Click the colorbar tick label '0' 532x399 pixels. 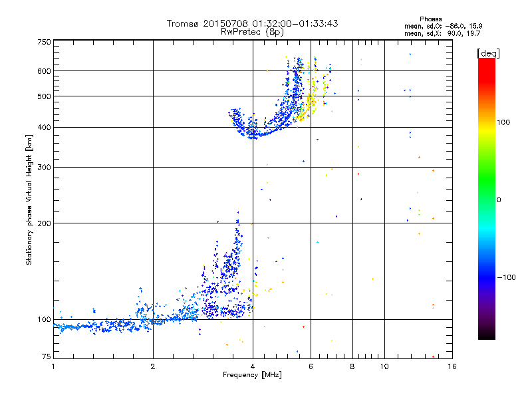tap(499, 199)
